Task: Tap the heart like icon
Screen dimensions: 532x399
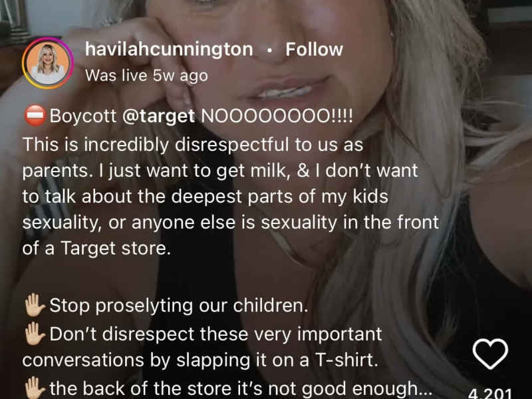Action: (x=490, y=354)
